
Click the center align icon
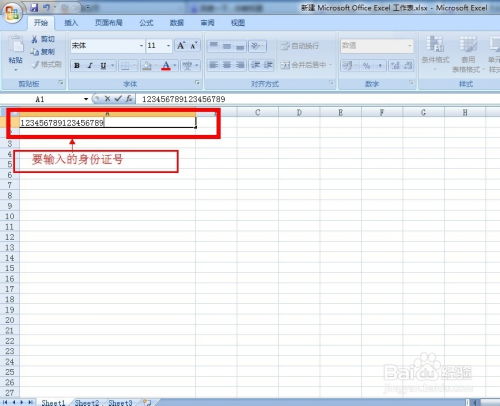[227, 65]
